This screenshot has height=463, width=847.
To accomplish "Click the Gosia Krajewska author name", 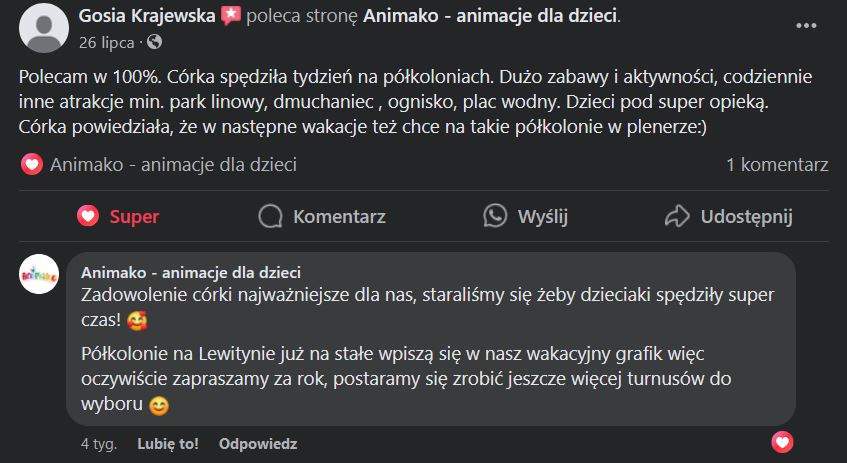I will (x=146, y=16).
